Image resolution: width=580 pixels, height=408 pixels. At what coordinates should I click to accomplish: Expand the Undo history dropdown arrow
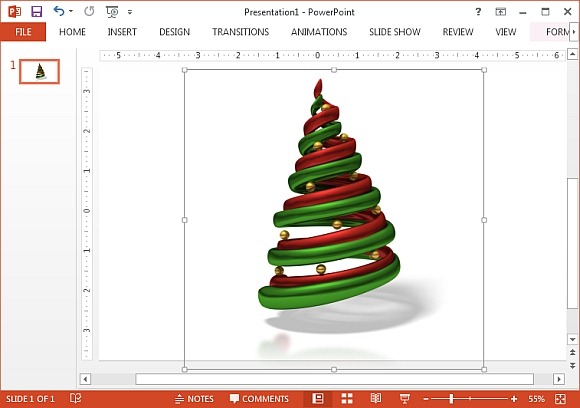tap(71, 11)
